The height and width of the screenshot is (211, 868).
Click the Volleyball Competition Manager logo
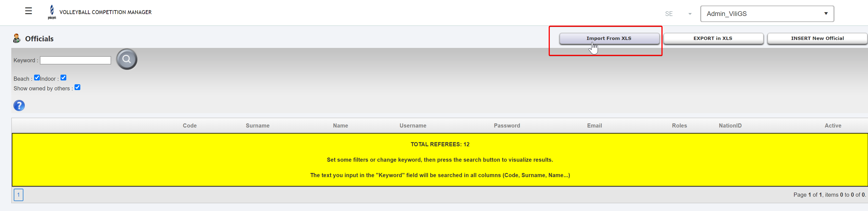click(x=52, y=12)
